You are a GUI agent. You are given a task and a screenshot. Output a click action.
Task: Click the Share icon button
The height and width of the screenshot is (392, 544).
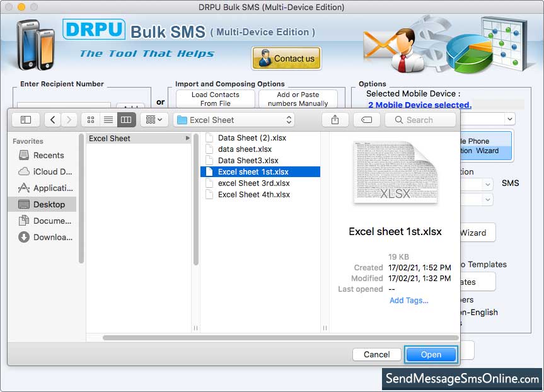pos(335,120)
